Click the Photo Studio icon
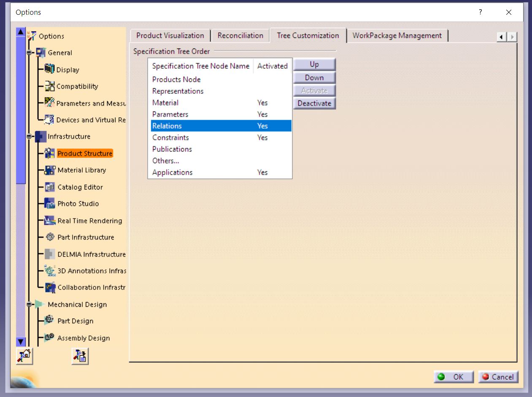Viewport: 532px width, 397px height. [50, 203]
